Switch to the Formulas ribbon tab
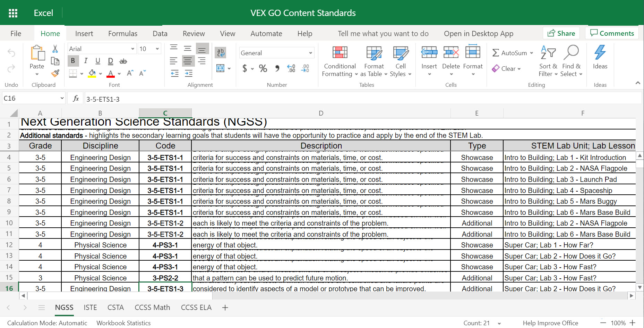Screen dimensions: 644x328 pyautogui.click(x=122, y=33)
